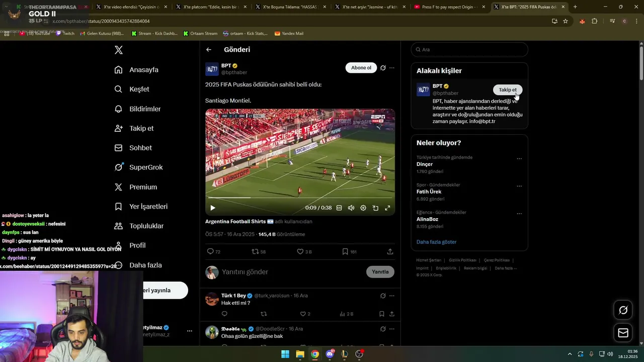Open the BPT post's more options menu

tap(392, 68)
